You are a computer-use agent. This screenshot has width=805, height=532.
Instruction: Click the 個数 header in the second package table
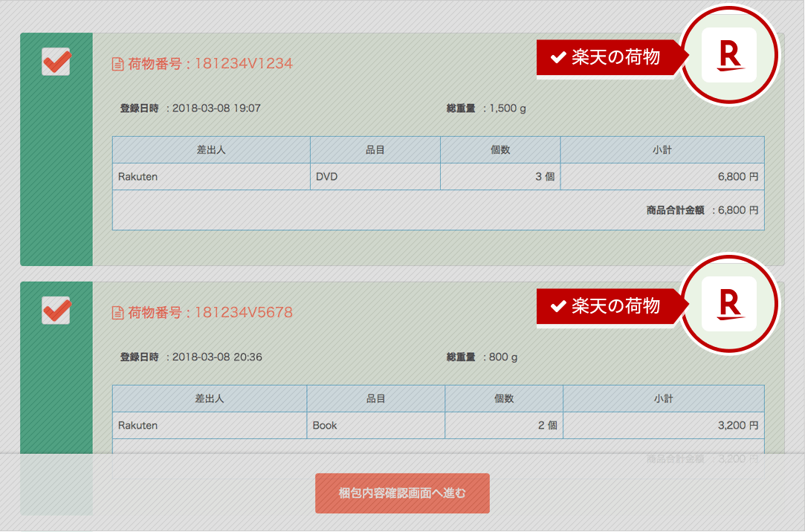click(x=504, y=398)
